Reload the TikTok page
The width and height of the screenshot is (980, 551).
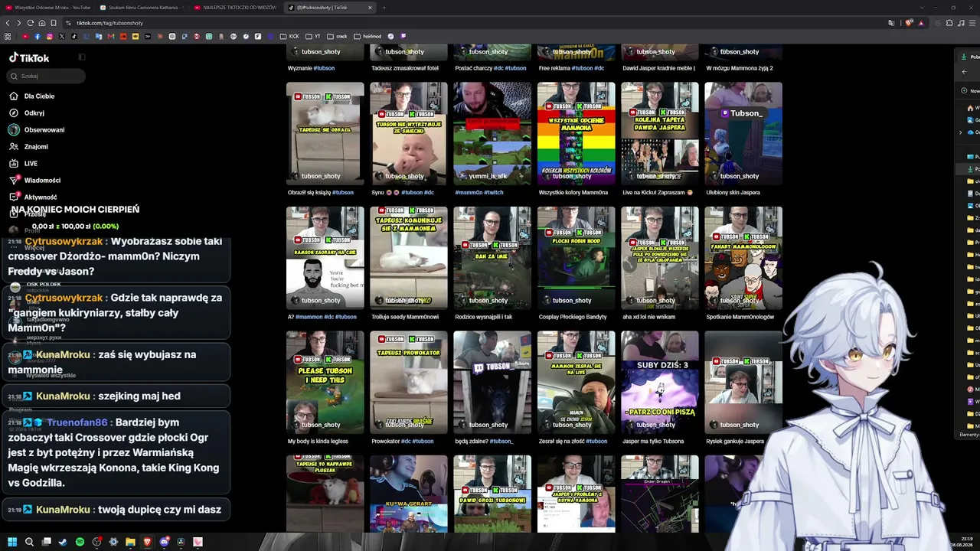31,23
